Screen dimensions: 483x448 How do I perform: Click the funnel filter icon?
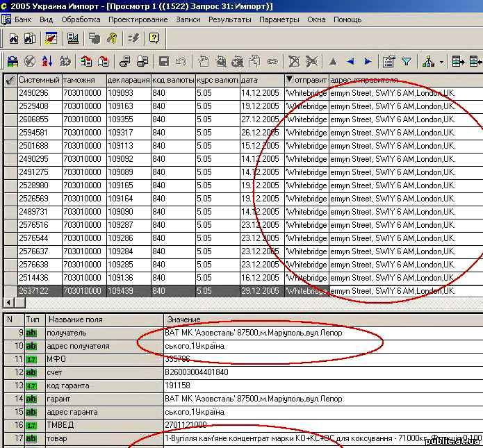coord(406,62)
